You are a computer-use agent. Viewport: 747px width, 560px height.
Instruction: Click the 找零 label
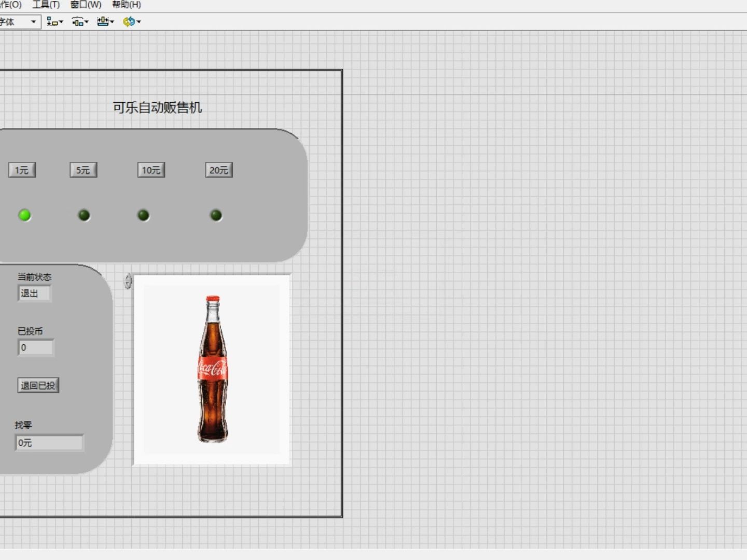23,425
